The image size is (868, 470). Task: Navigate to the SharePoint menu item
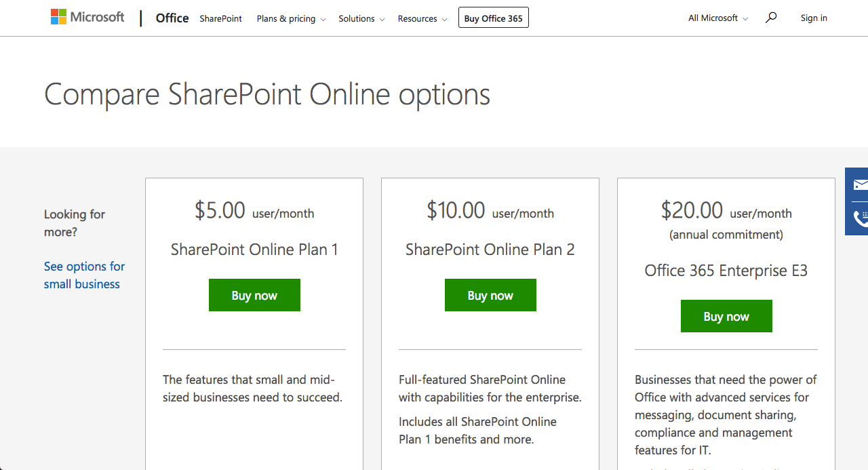pyautogui.click(x=220, y=18)
